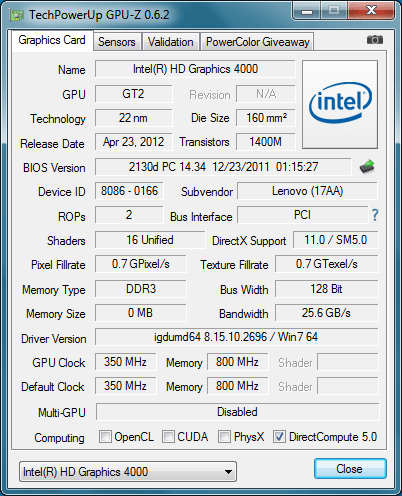This screenshot has height=496, width=402.
Task: Click the Close button
Action: (350, 469)
